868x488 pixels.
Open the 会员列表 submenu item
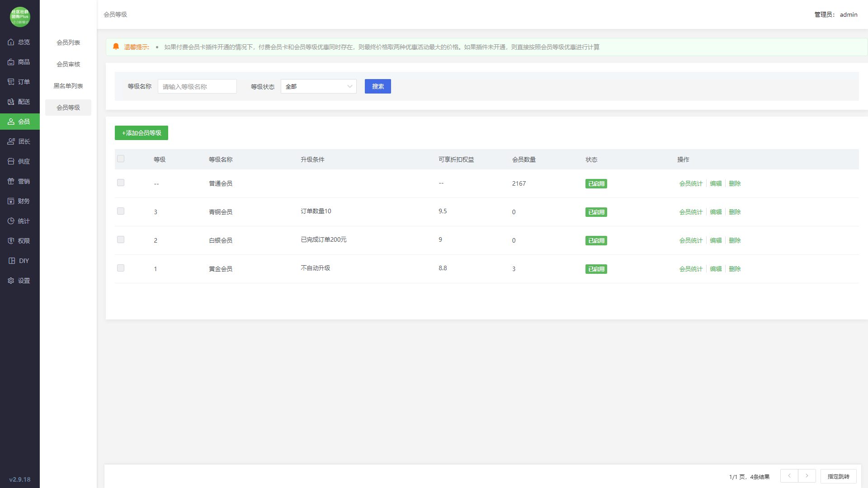coord(68,42)
